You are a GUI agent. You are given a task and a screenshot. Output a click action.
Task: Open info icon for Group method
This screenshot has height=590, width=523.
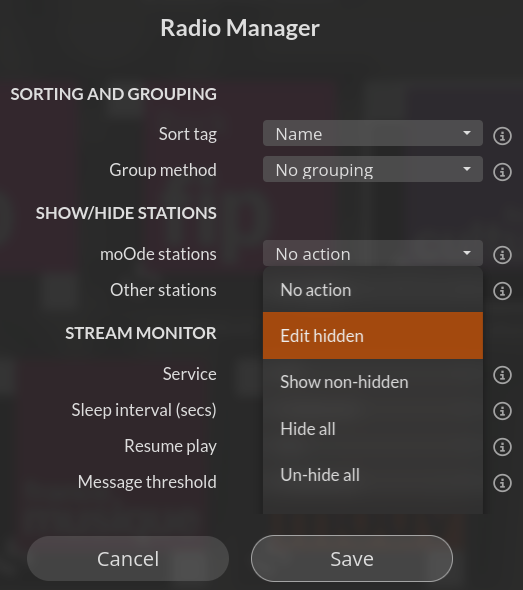(x=502, y=172)
